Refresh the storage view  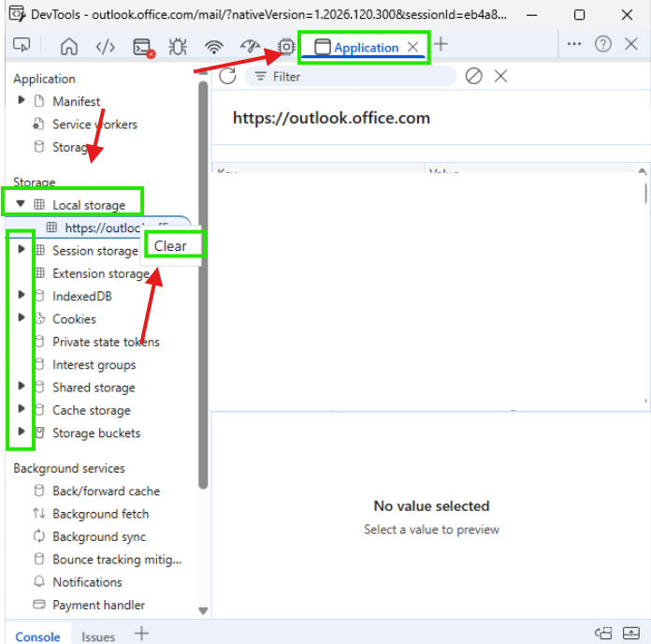(227, 76)
